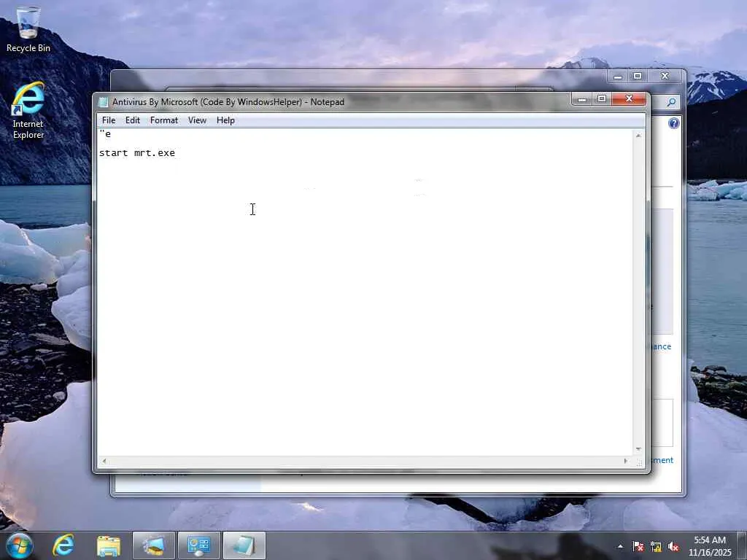The width and height of the screenshot is (747, 560).
Task: Click the Notepad title bar icon
Action: click(104, 102)
